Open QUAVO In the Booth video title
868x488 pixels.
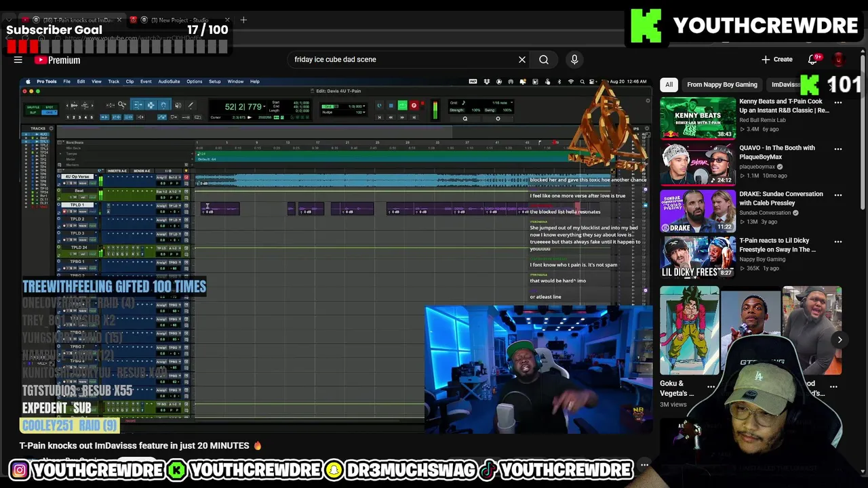tap(777, 152)
